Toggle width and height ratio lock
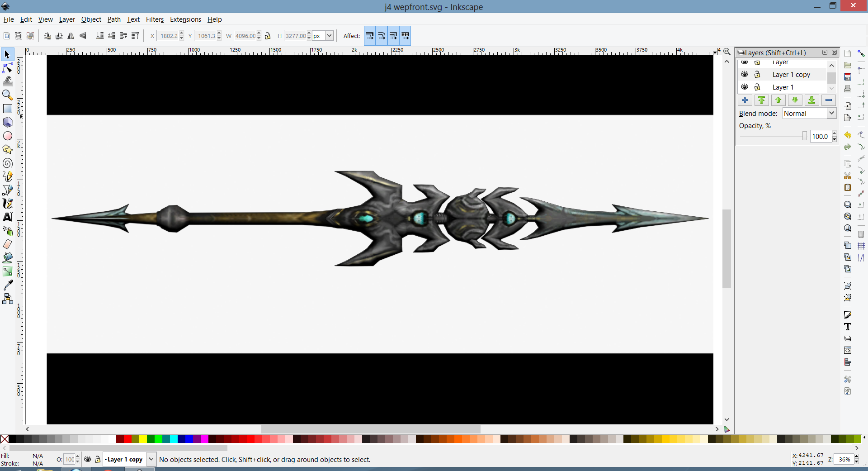Viewport: 868px width, 471px height. pyautogui.click(x=268, y=36)
